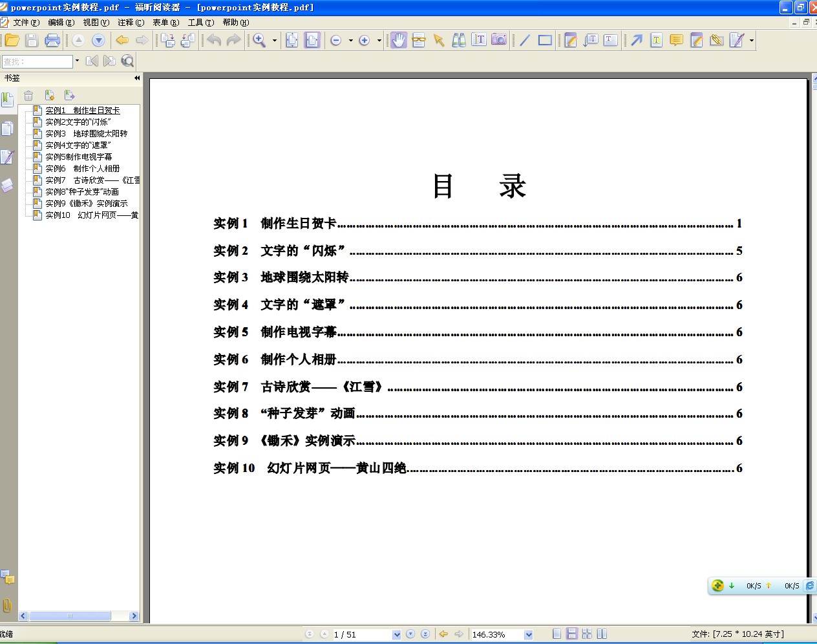Image resolution: width=817 pixels, height=644 pixels.
Task: Click the binoculars search icon
Action: tap(459, 40)
